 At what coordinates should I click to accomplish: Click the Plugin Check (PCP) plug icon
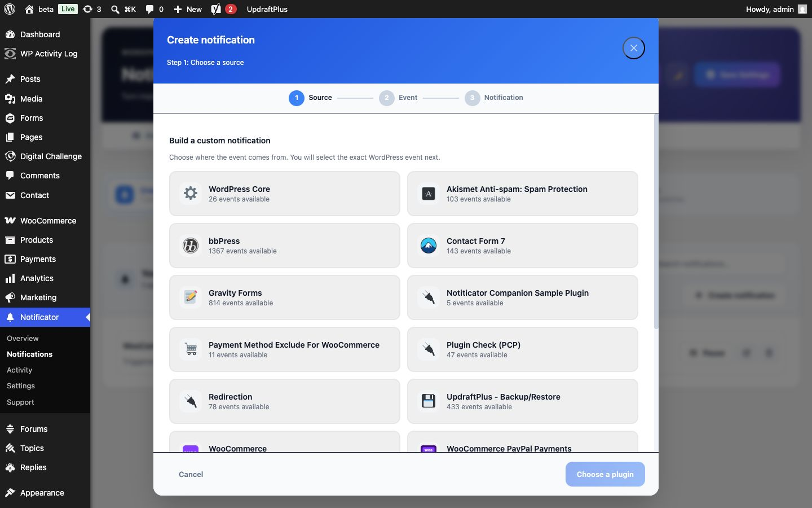[429, 349]
